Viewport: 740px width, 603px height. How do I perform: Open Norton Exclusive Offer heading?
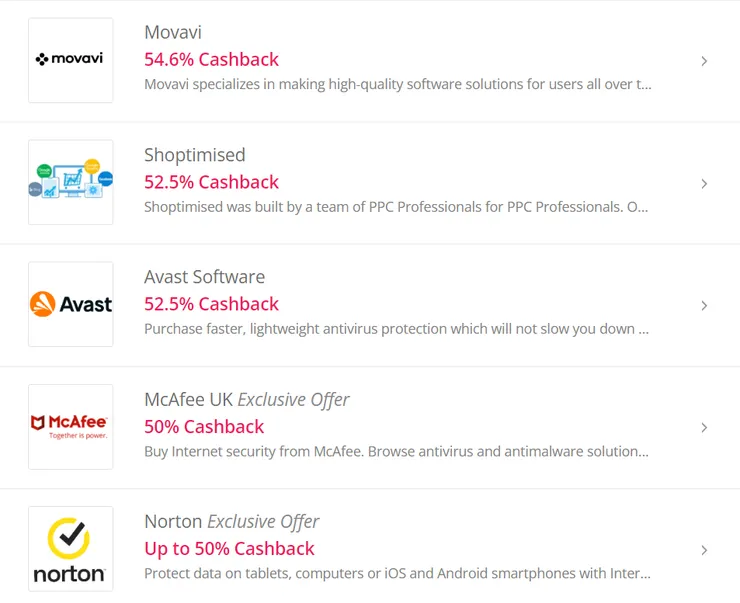click(231, 522)
